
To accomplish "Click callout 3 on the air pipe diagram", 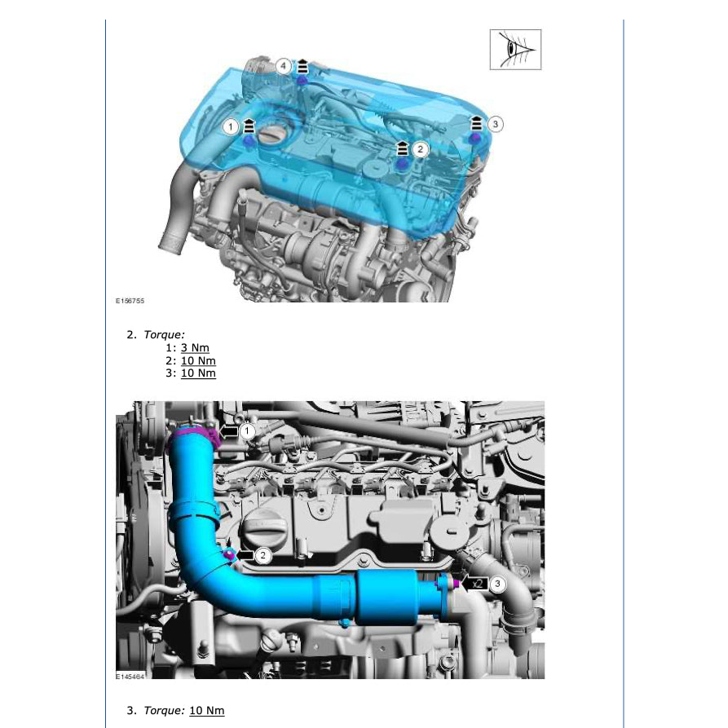I will coord(498,584).
